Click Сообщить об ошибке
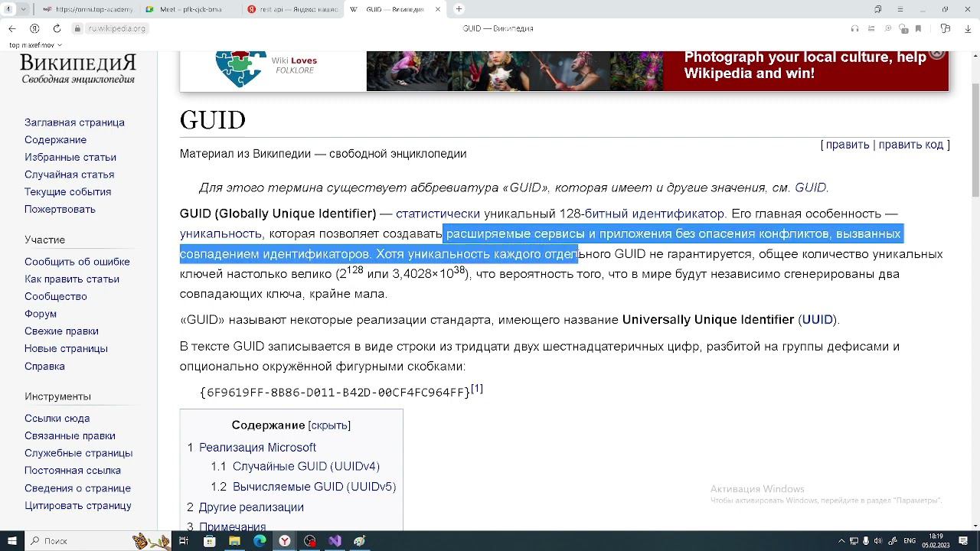Image resolution: width=980 pixels, height=551 pixels. pos(77,262)
